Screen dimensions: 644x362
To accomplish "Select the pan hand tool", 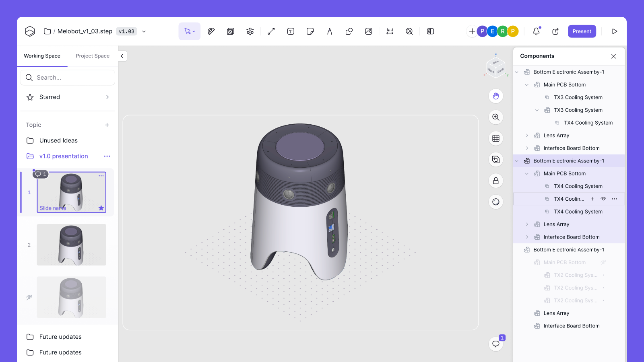I will 496,96.
